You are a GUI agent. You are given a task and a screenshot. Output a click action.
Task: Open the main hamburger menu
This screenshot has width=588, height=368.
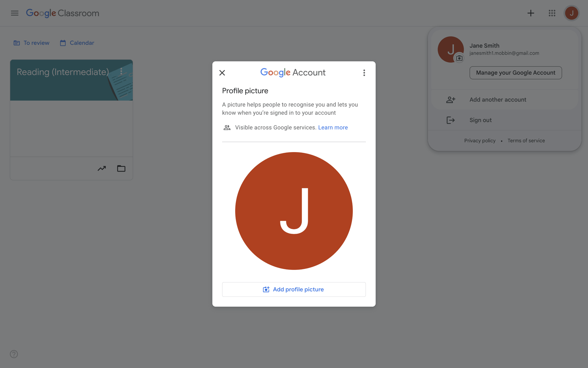pyautogui.click(x=14, y=13)
